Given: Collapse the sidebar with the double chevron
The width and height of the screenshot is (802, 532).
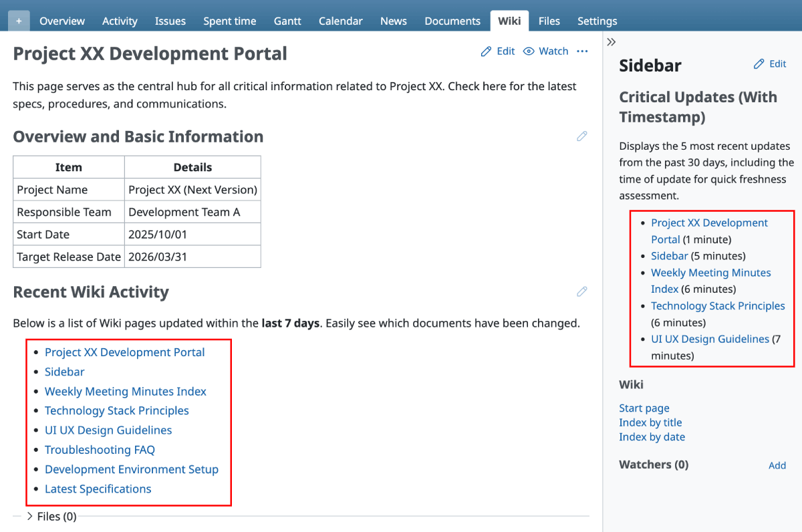Looking at the screenshot, I should coord(611,42).
